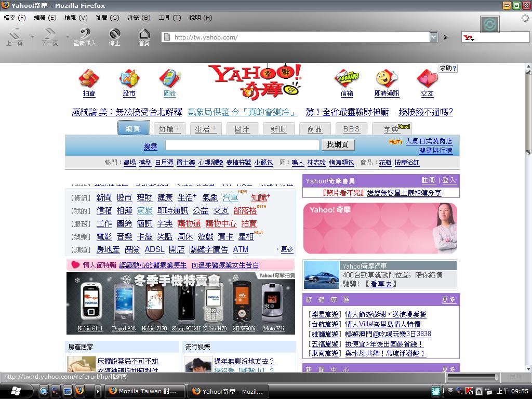Click the 即時通訊 messenger smiley icon
This screenshot has width=532, height=399.
[x=387, y=78]
